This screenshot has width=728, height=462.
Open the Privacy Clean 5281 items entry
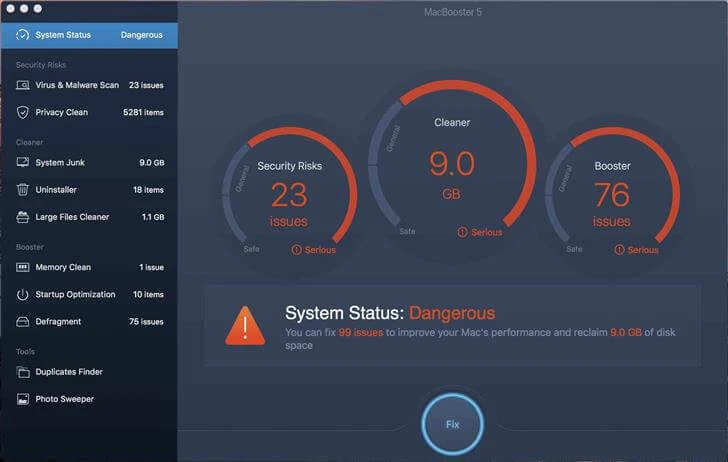[90, 112]
